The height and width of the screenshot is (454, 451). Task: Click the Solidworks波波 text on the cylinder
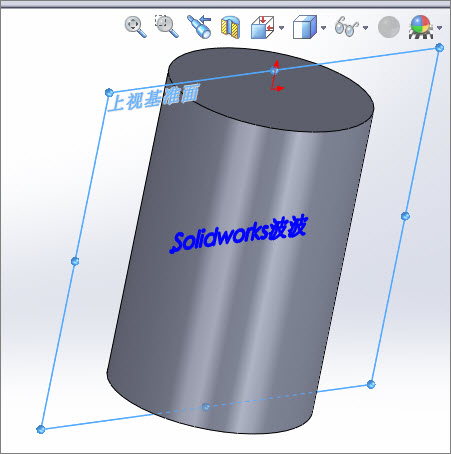tap(238, 234)
